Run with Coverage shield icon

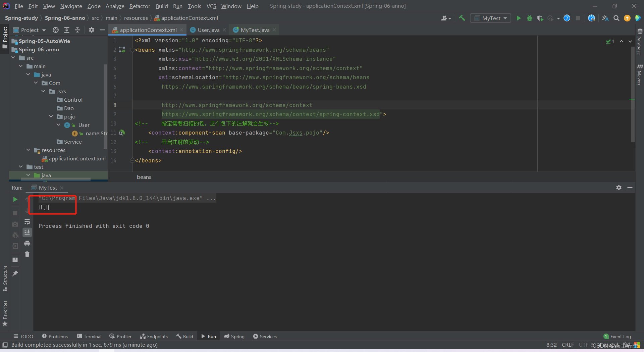pos(540,18)
